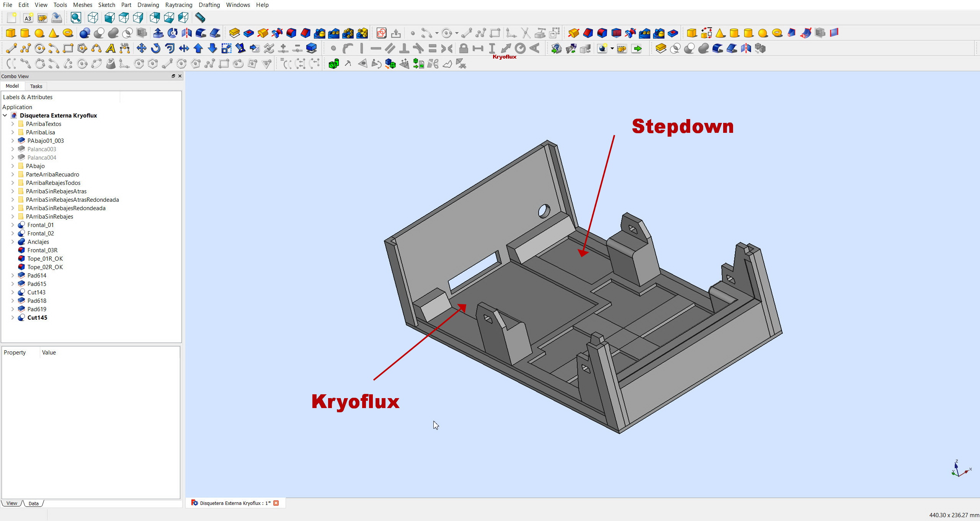The image size is (980, 521).
Task: Click the Part Design Fillet red icon
Action: pyautogui.click(x=291, y=33)
